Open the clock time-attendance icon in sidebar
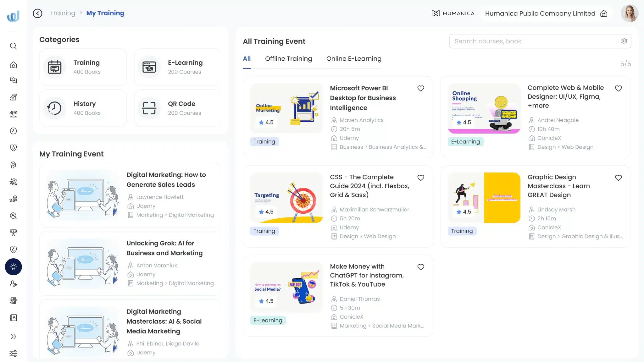Image resolution: width=644 pixels, height=362 pixels. 13,131
